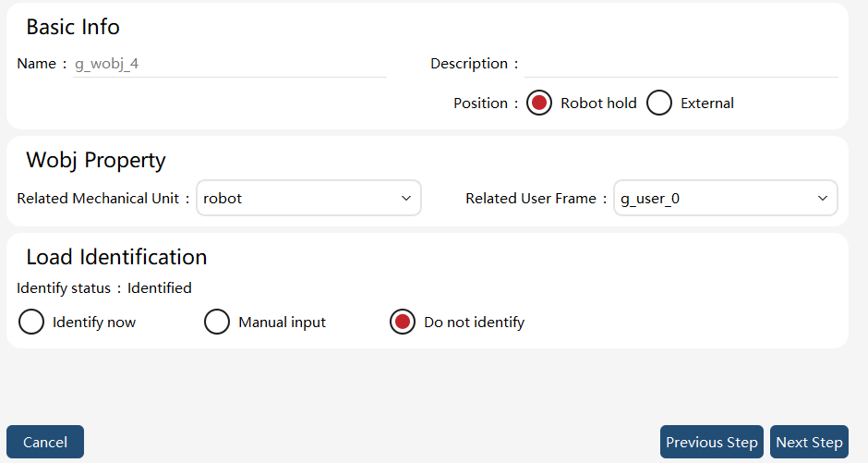Cancel the work object setup
The width and height of the screenshot is (868, 463).
click(x=45, y=442)
